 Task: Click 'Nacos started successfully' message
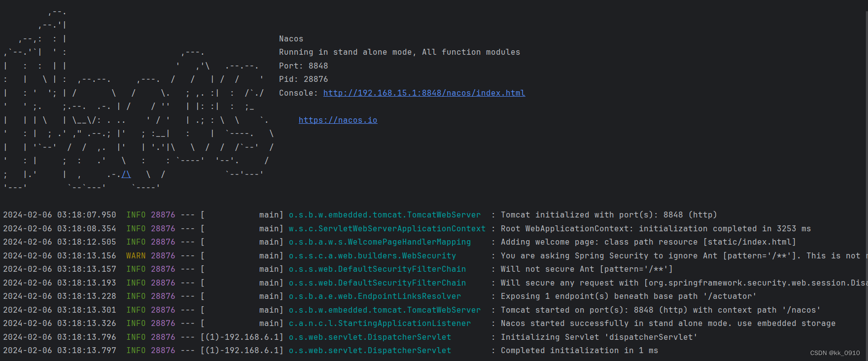(x=668, y=324)
